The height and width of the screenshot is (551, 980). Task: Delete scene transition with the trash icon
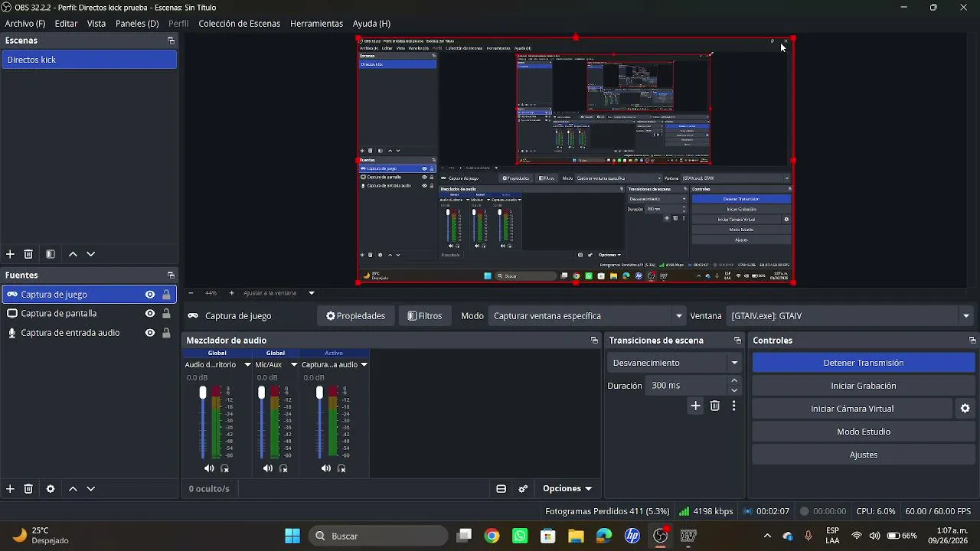tap(715, 406)
